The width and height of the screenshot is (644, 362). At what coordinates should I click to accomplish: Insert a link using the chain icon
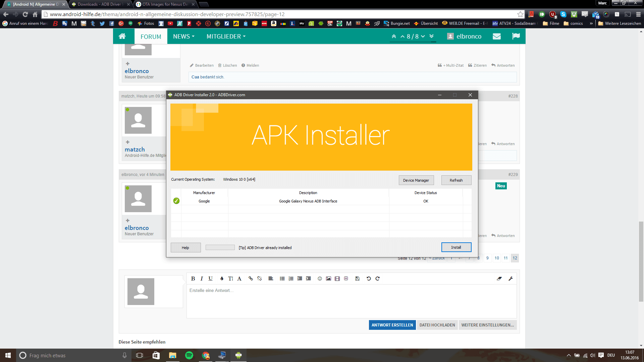click(x=251, y=279)
